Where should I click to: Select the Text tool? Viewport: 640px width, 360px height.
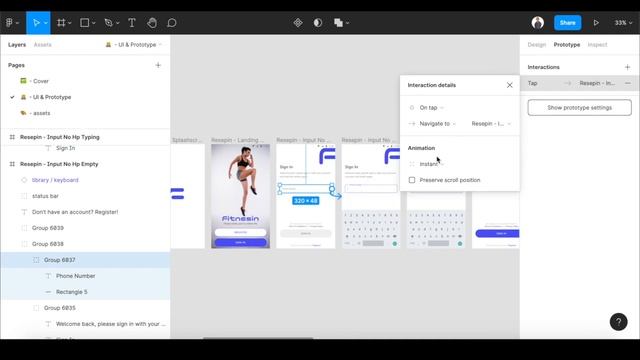(132, 23)
